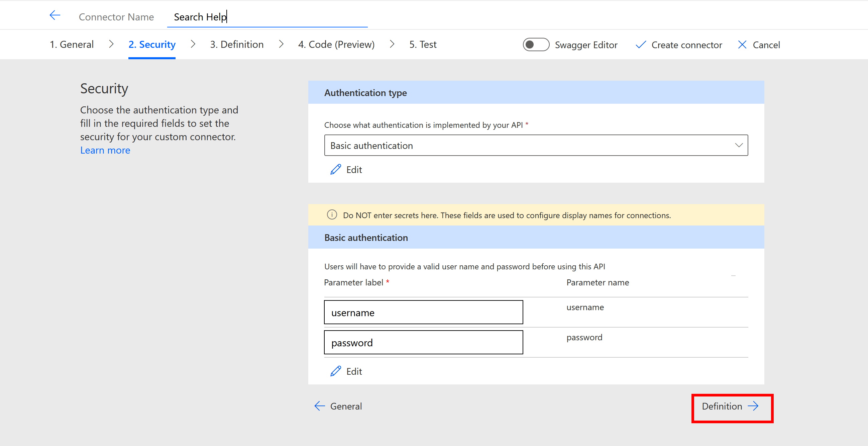Click right arrow icon next to Definition
The height and width of the screenshot is (446, 868).
753,406
